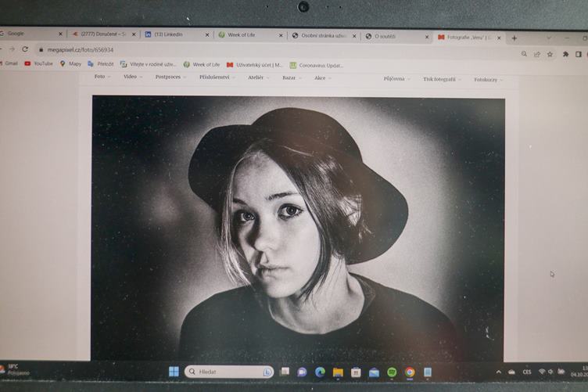This screenshot has height=392, width=588.
Task: Open the Přeložit bookmark
Action: [x=101, y=64]
